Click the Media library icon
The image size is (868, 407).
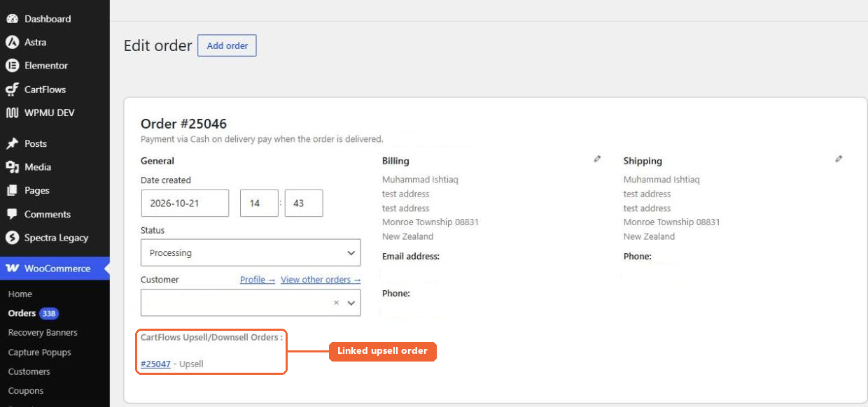[12, 167]
